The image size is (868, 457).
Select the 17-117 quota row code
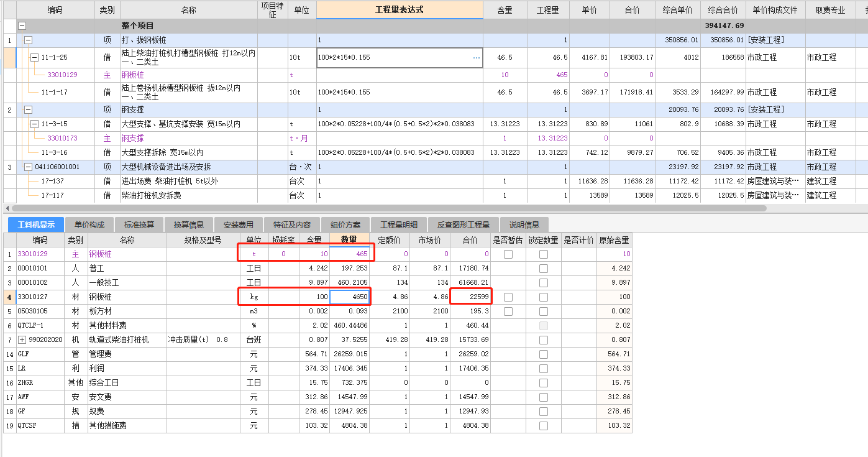tap(52, 195)
